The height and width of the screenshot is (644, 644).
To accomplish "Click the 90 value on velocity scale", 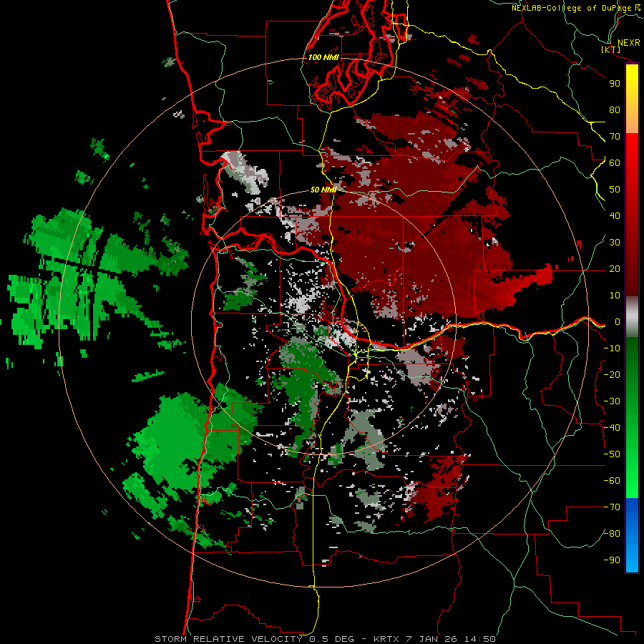I will tap(615, 84).
